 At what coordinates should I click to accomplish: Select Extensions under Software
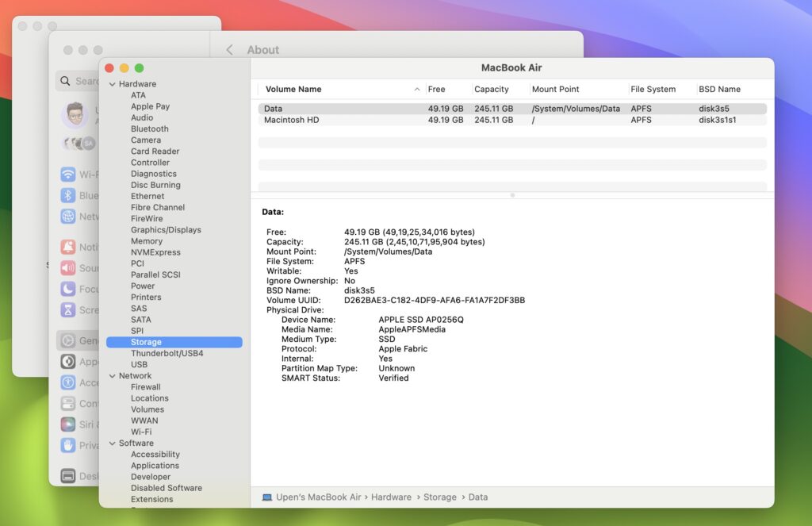[x=152, y=499]
